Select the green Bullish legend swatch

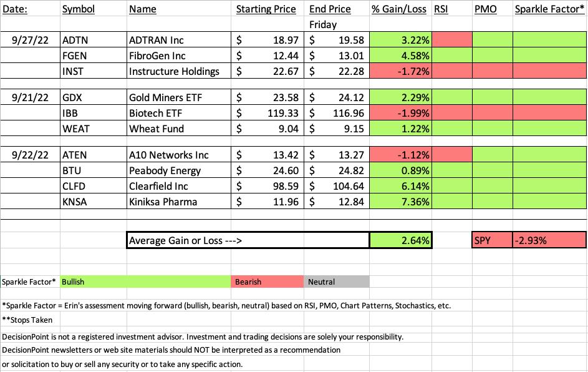coord(145,281)
